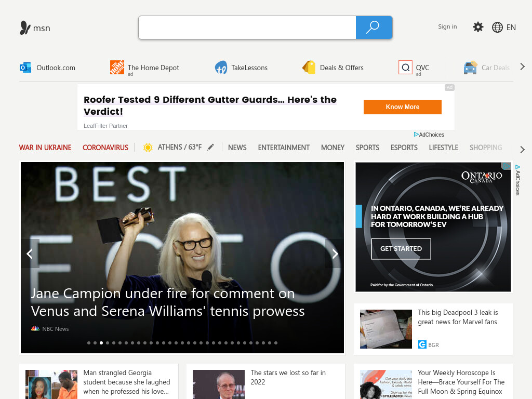Open the ENTERTAINMENT tab
Screen dimensions: 532x399
[284, 148]
